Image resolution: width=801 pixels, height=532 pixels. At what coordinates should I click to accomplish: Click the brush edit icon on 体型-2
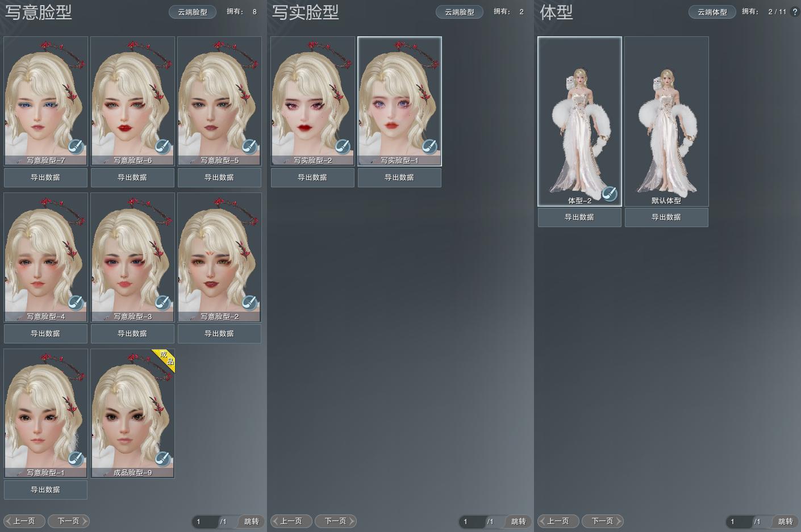610,194
